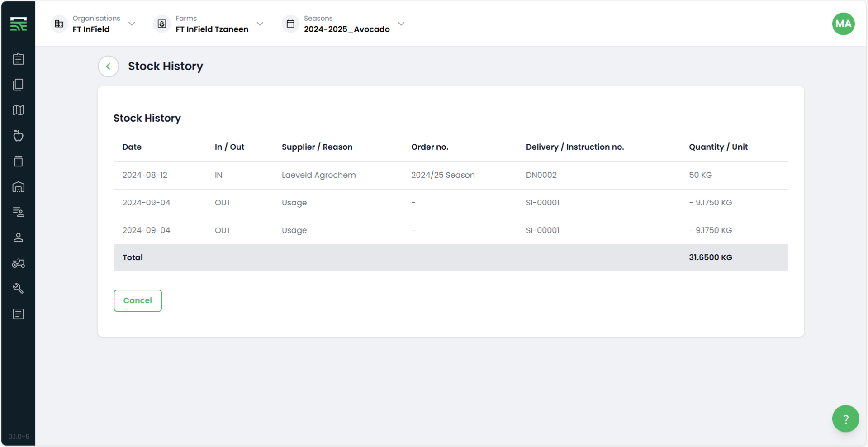Image resolution: width=868 pixels, height=447 pixels.
Task: Click the Laeveld Agrochem supplier cell
Action: point(319,175)
